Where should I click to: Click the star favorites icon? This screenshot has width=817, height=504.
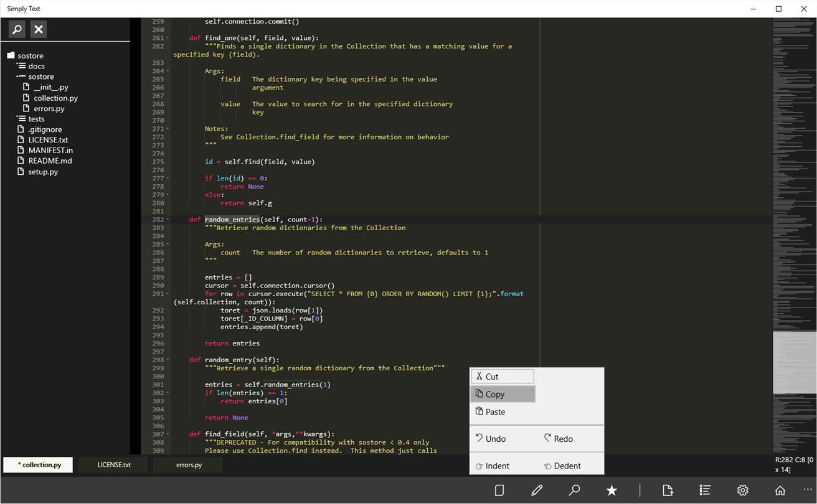612,490
